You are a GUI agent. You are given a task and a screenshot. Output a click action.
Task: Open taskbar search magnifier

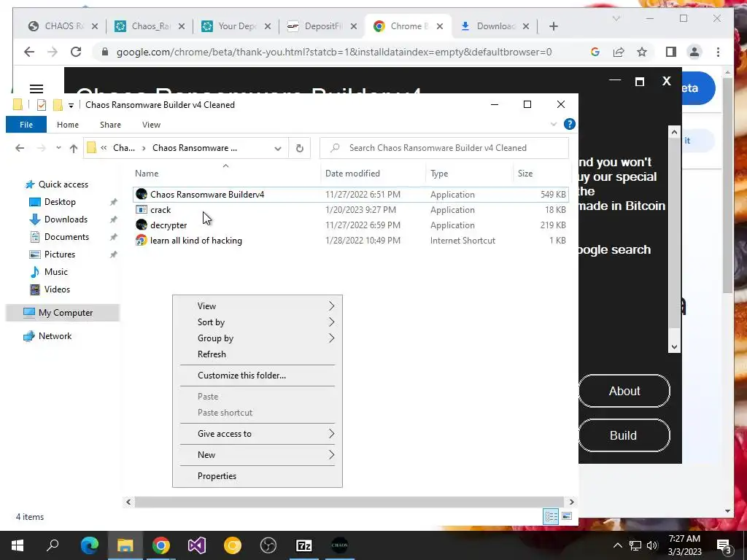point(53,545)
